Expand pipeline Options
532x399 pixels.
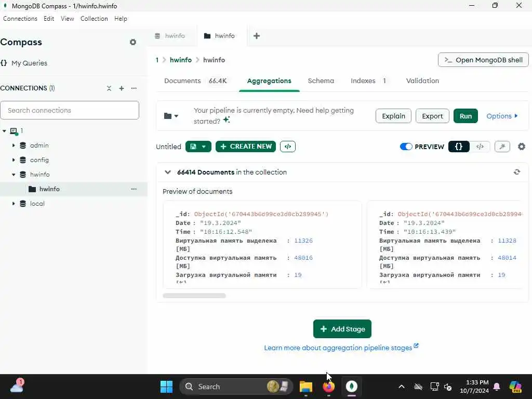tap(502, 116)
